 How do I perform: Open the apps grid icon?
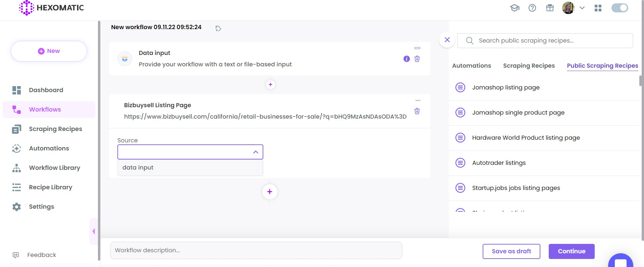coord(598,8)
